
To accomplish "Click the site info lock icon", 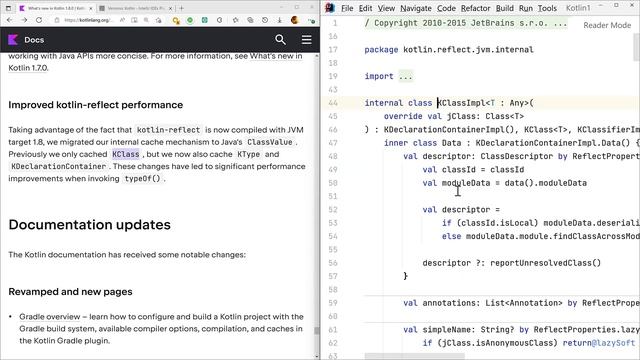I will pos(57,20).
